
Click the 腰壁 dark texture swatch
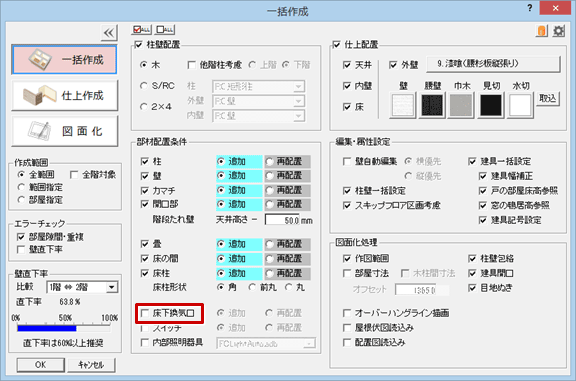point(432,105)
